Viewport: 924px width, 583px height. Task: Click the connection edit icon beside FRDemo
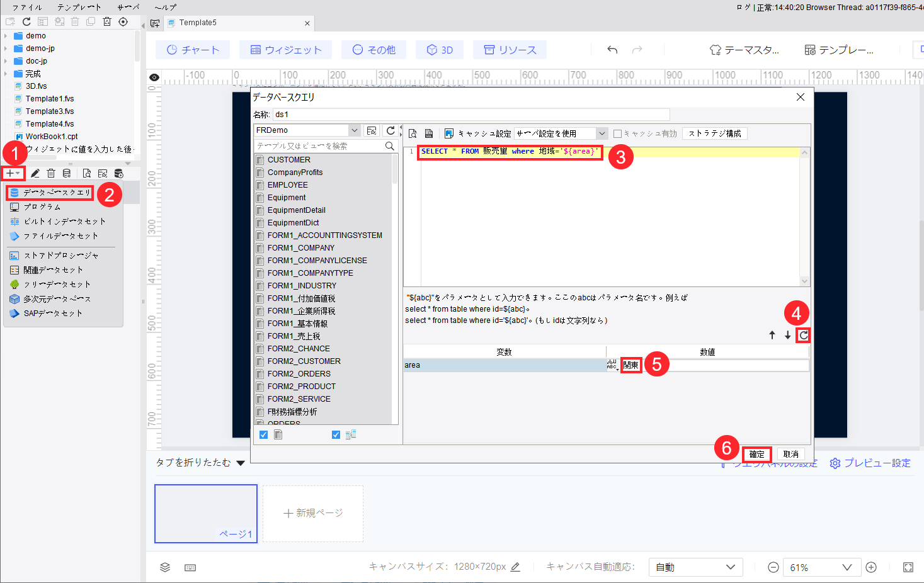372,130
